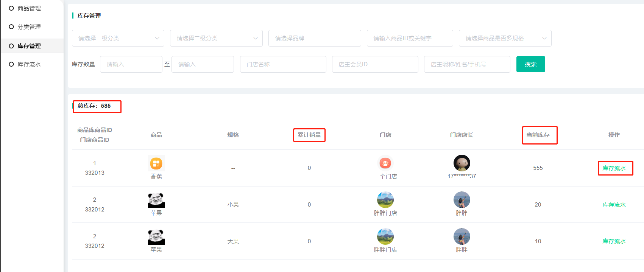Switch to 库存流水 sidebar menu item
The width and height of the screenshot is (644, 272).
point(29,64)
